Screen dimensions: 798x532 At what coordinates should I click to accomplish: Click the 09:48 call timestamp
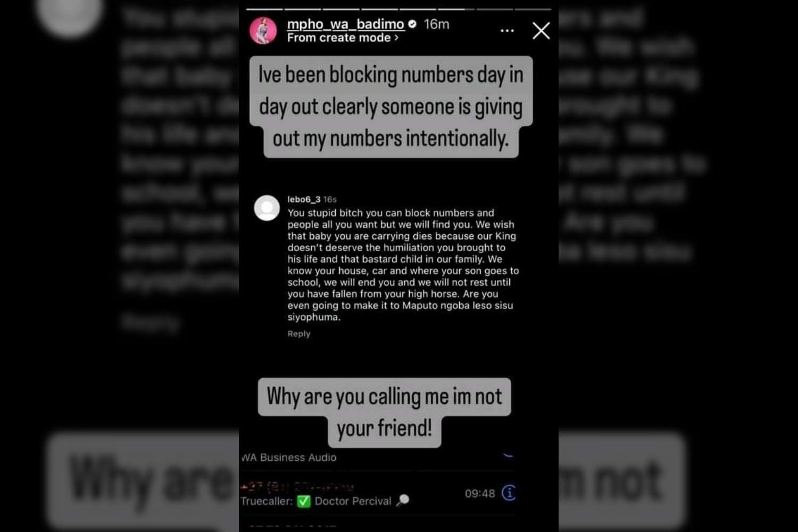point(480,493)
